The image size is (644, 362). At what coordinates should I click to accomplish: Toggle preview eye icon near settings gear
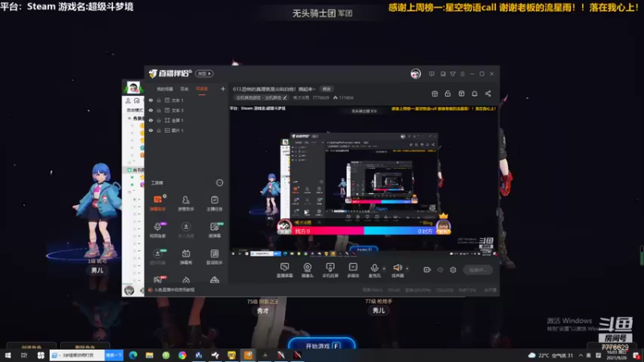(440, 269)
